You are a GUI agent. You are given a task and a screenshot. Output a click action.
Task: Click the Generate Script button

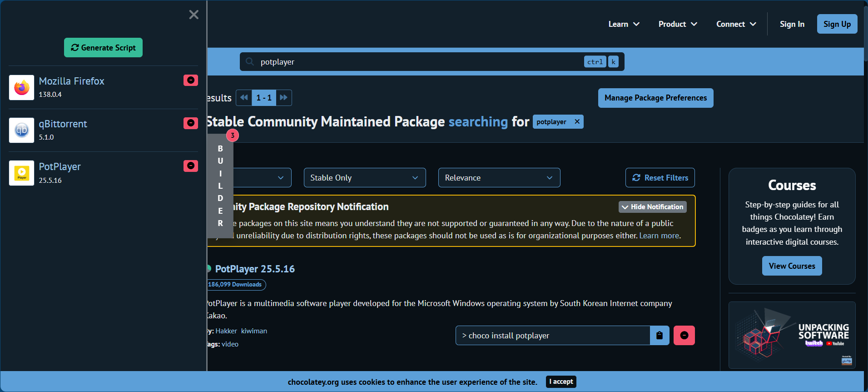click(x=103, y=48)
